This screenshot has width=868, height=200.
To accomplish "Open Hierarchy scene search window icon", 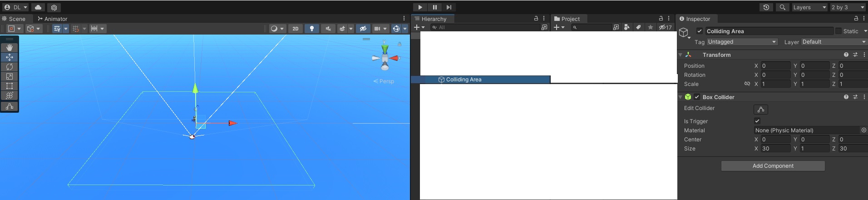I will pyautogui.click(x=544, y=27).
